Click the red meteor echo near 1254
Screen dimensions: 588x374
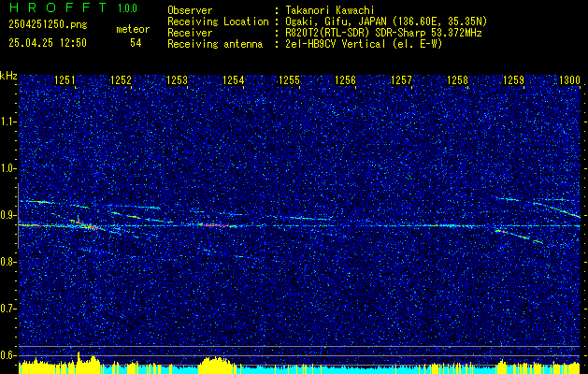pyautogui.click(x=216, y=225)
